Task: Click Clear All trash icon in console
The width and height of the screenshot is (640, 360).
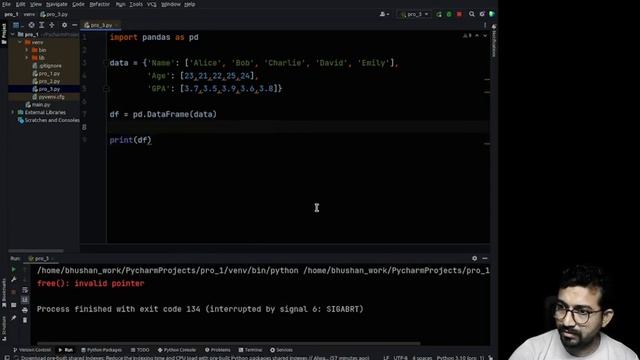Action: [x=25, y=320]
